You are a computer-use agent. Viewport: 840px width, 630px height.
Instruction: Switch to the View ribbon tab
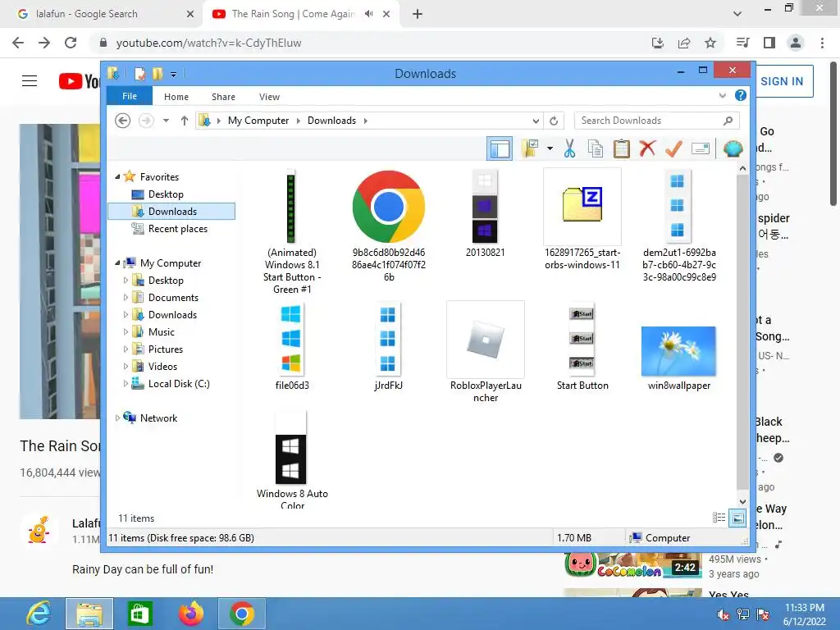[x=269, y=97]
